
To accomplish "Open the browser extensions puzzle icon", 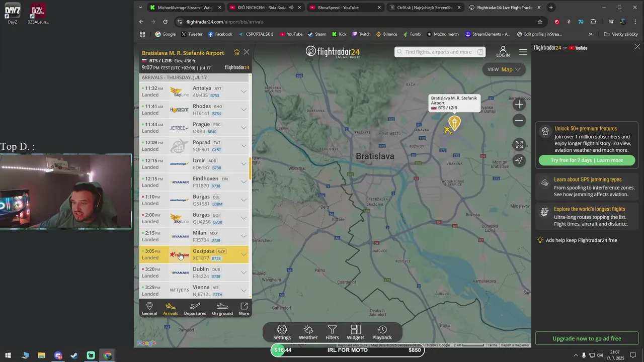I will (x=593, y=22).
